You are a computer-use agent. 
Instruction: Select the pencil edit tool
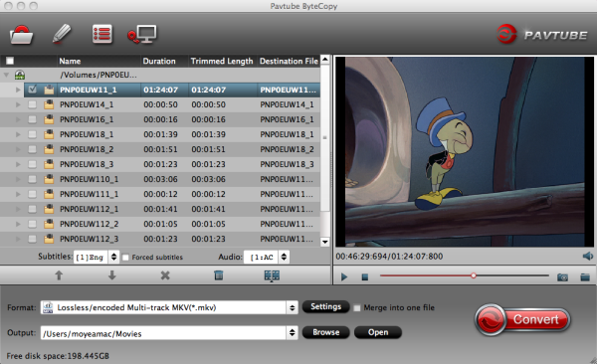(62, 34)
